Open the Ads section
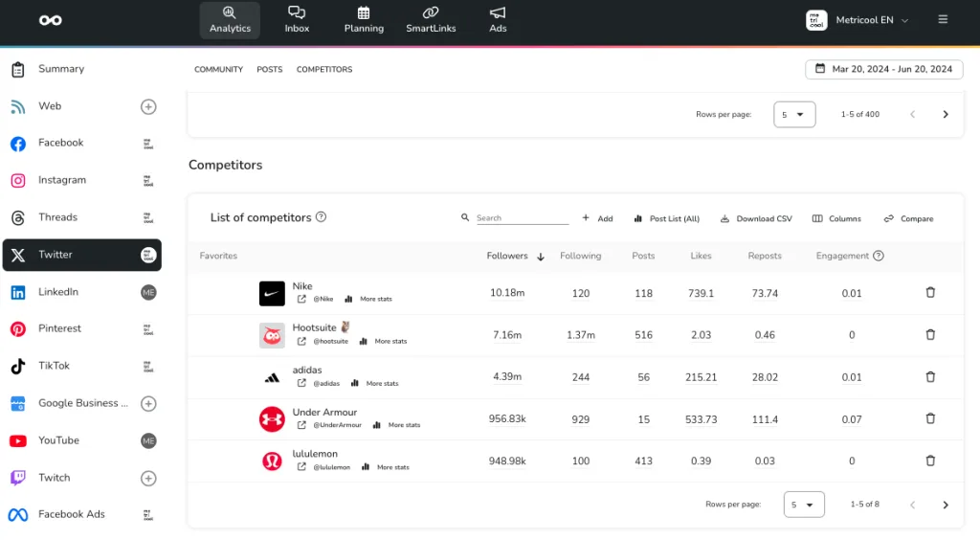 (x=498, y=20)
